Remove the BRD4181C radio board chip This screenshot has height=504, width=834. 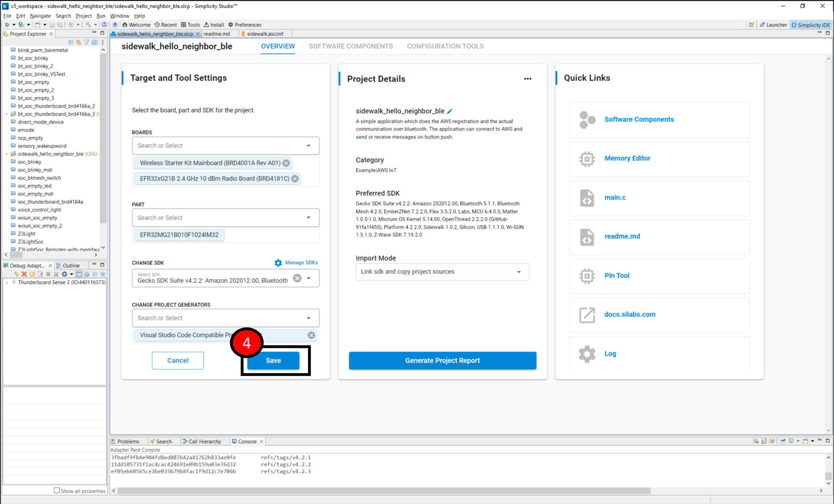pyautogui.click(x=295, y=179)
